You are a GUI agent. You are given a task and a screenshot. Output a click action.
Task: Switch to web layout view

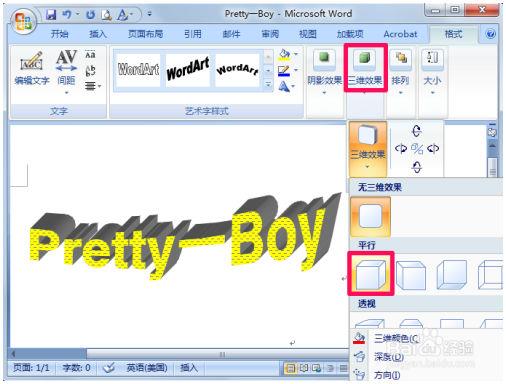pyautogui.click(x=317, y=368)
